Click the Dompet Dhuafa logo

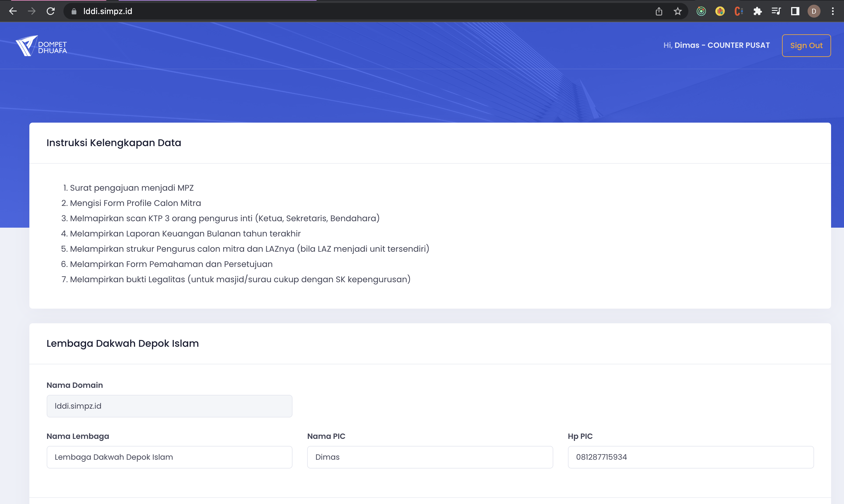coord(41,46)
